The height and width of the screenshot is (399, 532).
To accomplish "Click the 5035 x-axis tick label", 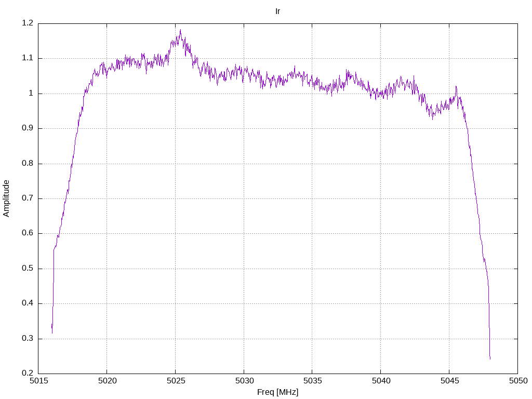I will pos(312,381).
